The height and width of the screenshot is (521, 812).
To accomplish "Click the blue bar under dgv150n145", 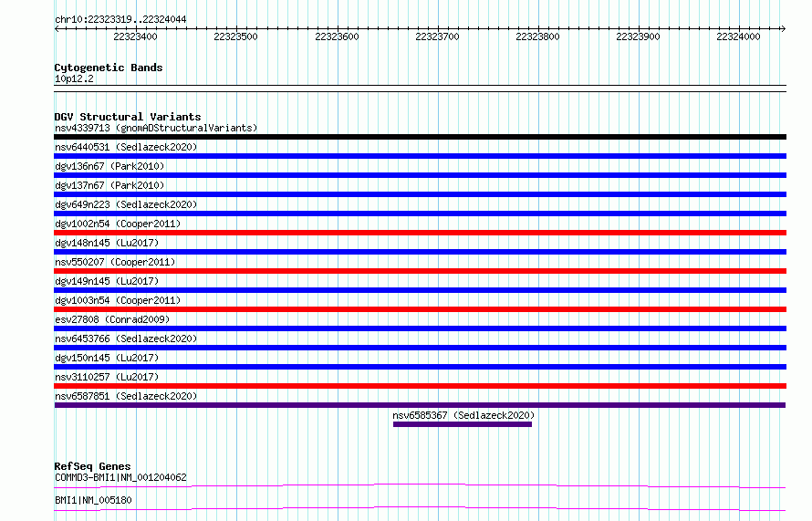I will coord(420,367).
